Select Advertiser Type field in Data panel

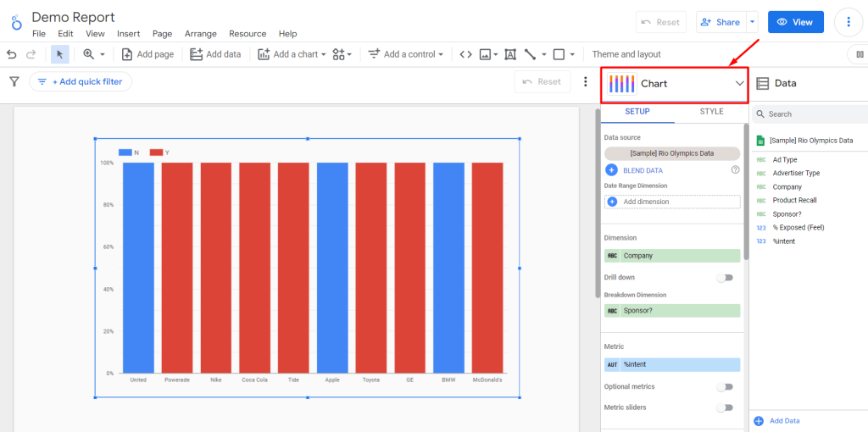pos(796,173)
